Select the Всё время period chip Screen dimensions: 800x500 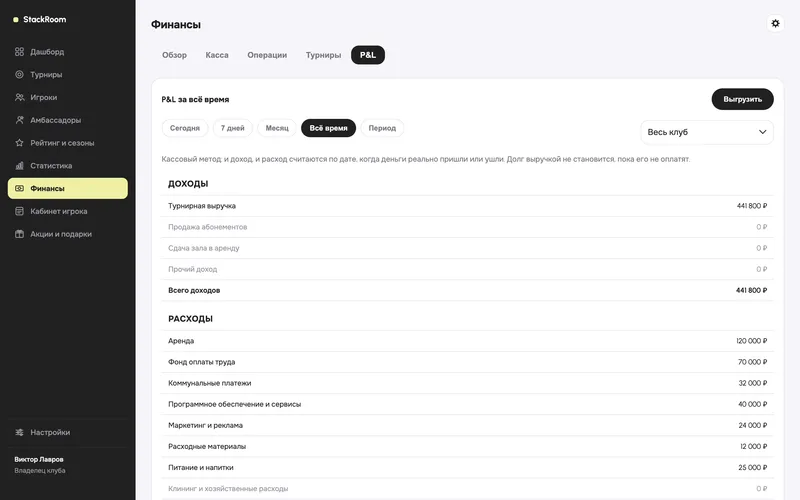[x=329, y=128]
